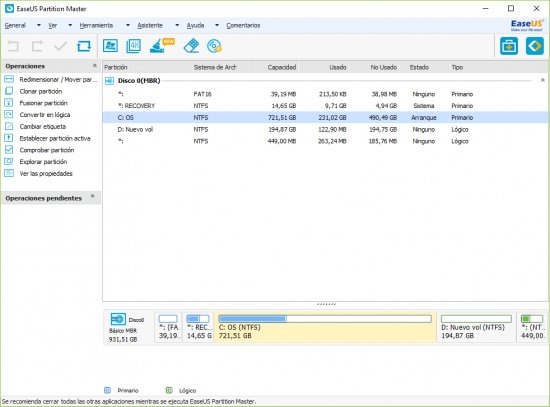
Task: Click the Fusionar partición icon
Action: 9,103
